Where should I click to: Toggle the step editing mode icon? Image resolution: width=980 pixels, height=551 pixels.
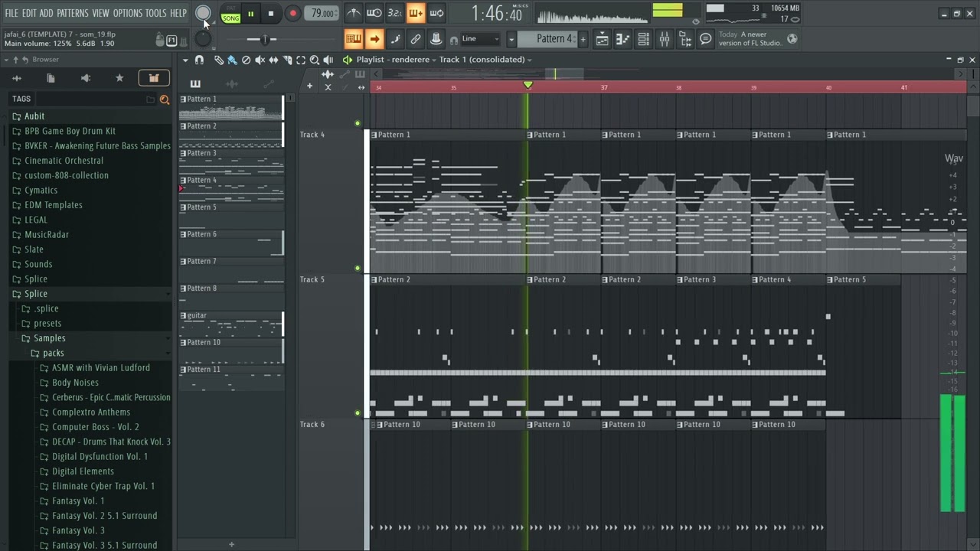click(x=395, y=39)
